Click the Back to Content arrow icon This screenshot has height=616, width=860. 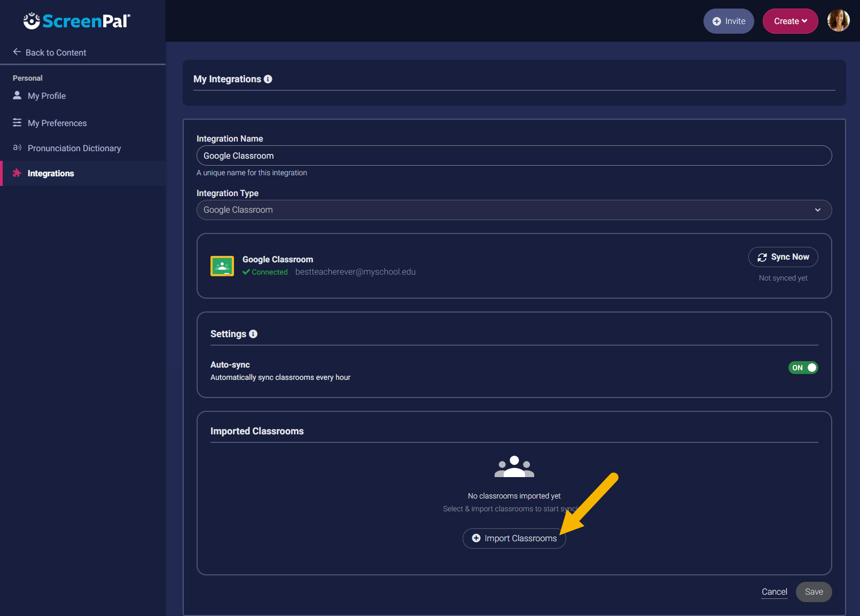(x=17, y=52)
